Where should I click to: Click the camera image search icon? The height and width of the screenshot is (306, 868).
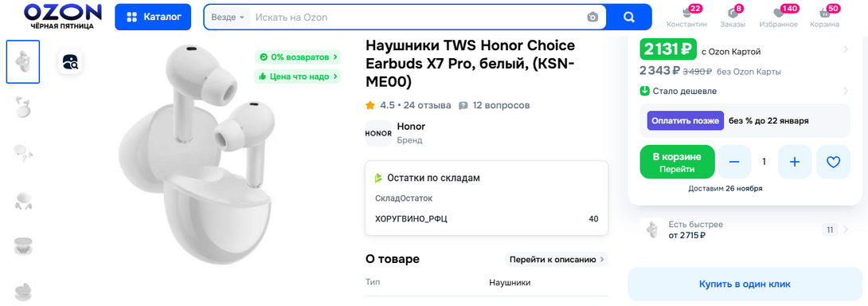(593, 18)
